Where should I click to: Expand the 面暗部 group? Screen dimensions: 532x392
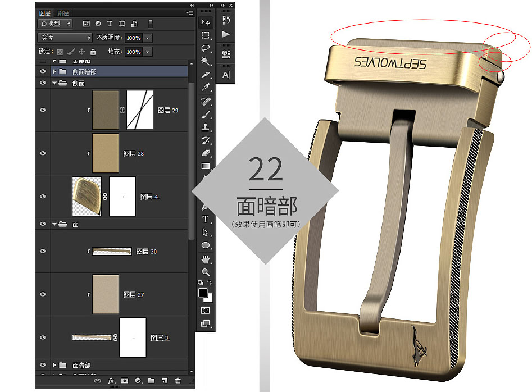[54, 365]
